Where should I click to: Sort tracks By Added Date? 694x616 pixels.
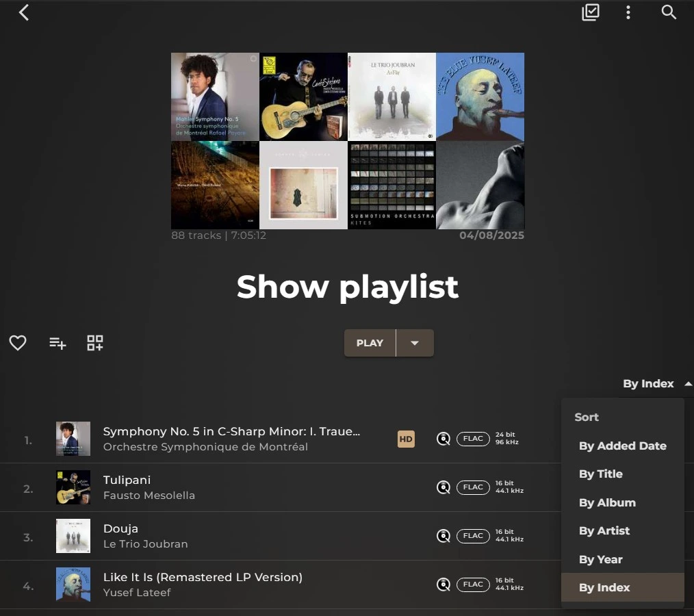[622, 446]
